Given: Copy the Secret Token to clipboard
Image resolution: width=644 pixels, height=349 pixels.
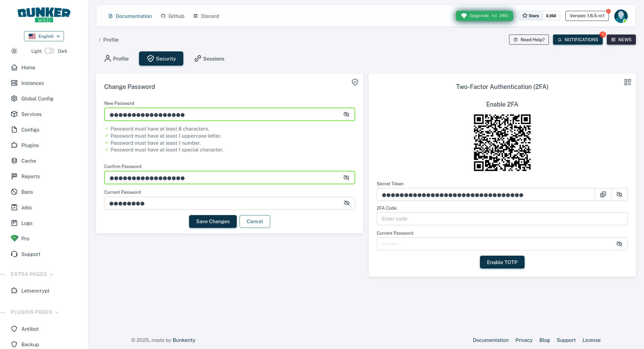Looking at the screenshot, I should tap(603, 194).
